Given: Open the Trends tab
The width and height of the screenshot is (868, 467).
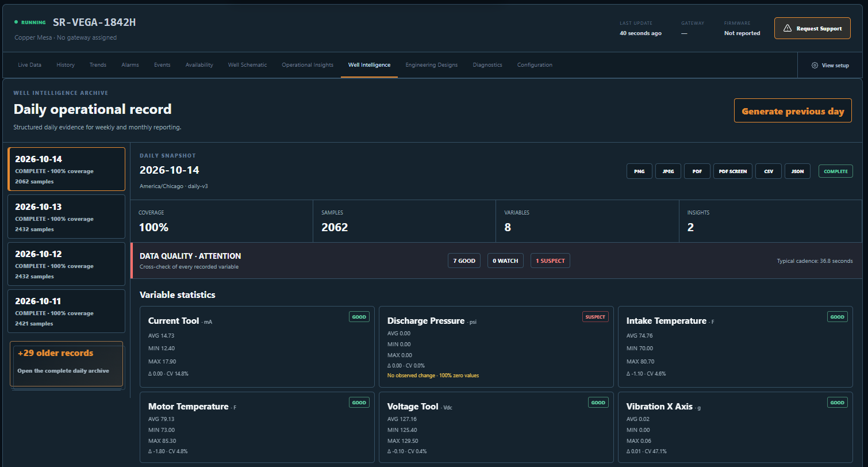Looking at the screenshot, I should pyautogui.click(x=98, y=65).
